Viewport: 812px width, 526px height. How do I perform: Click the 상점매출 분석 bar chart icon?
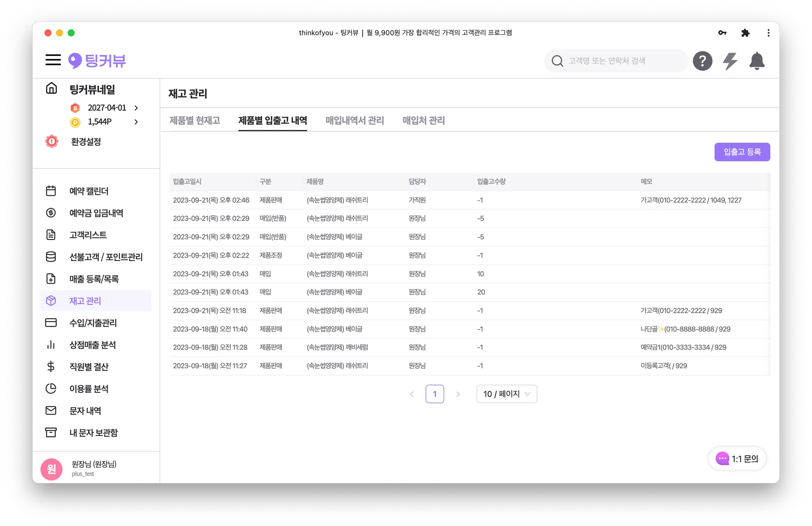click(x=51, y=345)
